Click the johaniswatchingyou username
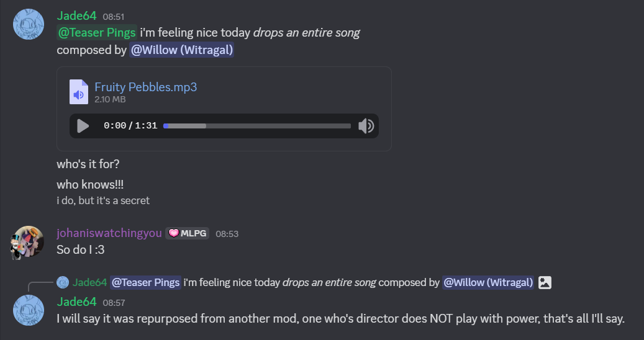This screenshot has height=340, width=644. (109, 233)
